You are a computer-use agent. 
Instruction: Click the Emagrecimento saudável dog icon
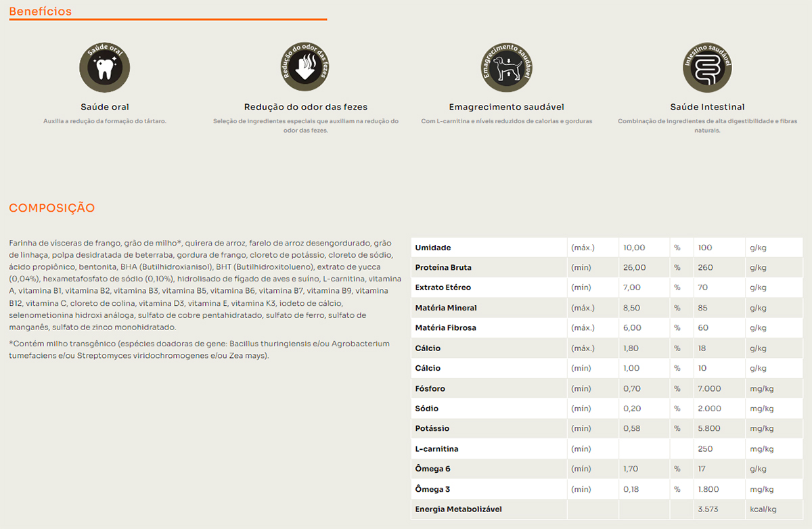coord(506,67)
